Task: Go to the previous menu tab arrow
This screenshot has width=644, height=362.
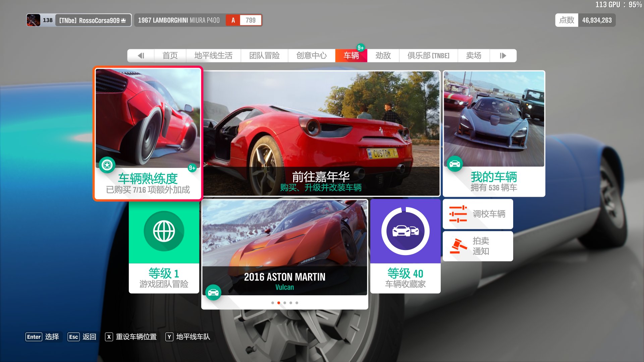Action: click(x=141, y=56)
